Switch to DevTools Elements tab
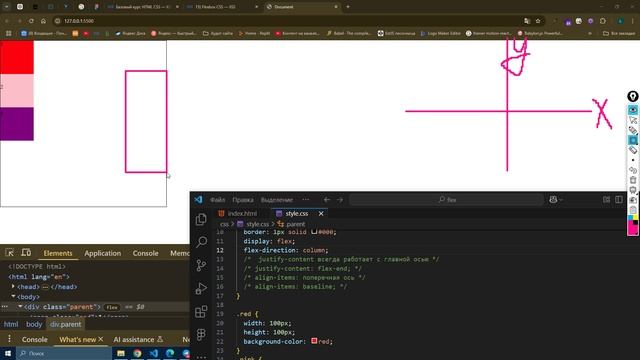640x360 pixels. click(58, 253)
